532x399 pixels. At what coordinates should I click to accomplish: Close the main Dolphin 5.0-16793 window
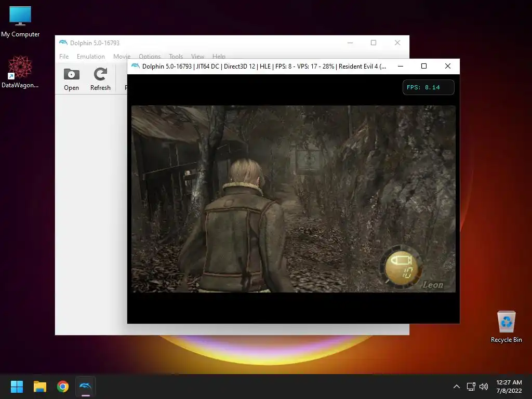(397, 43)
